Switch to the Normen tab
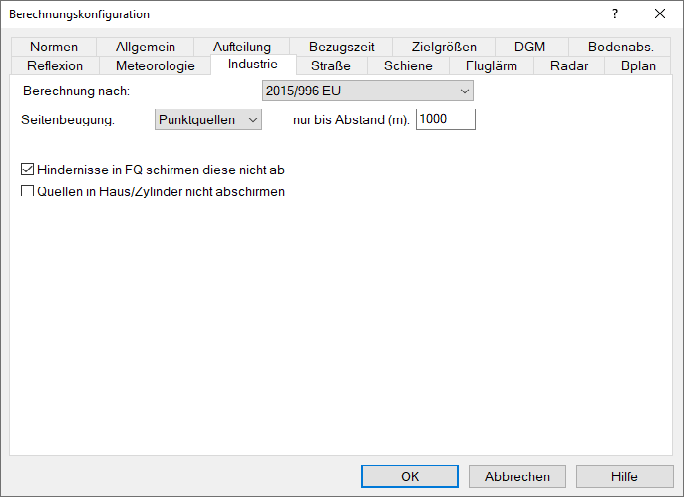 (x=54, y=47)
